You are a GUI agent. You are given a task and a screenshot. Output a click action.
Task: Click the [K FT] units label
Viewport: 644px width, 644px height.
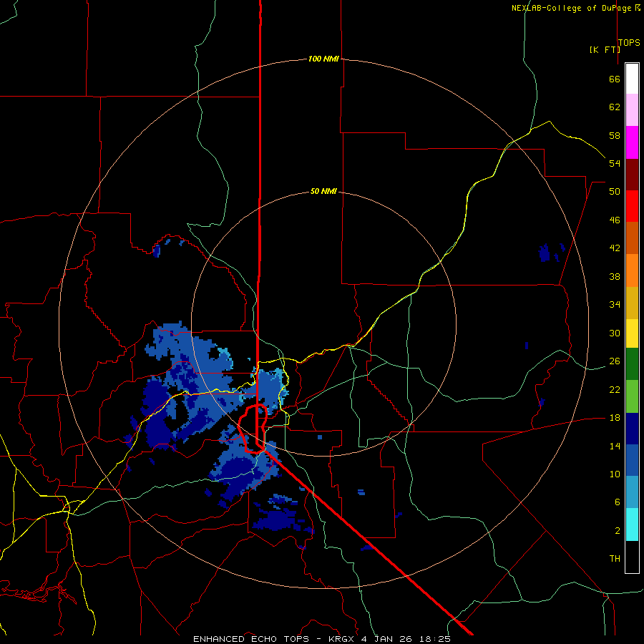pos(605,49)
